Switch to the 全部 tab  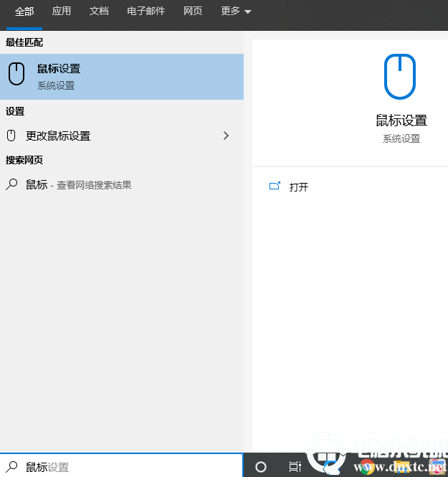tap(24, 12)
